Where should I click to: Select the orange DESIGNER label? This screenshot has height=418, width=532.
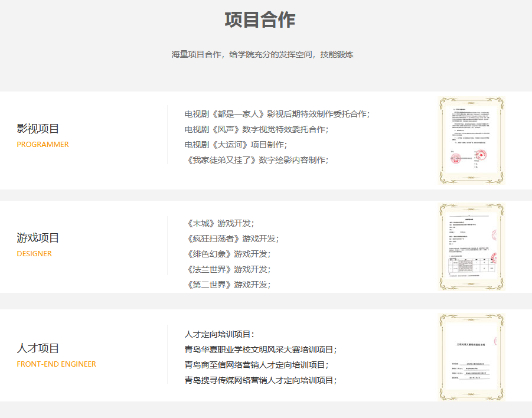pyautogui.click(x=34, y=254)
